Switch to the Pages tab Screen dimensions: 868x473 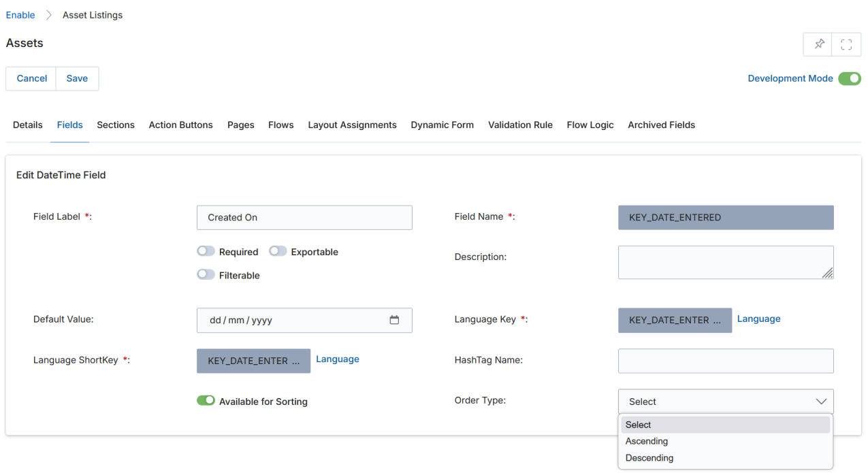241,125
